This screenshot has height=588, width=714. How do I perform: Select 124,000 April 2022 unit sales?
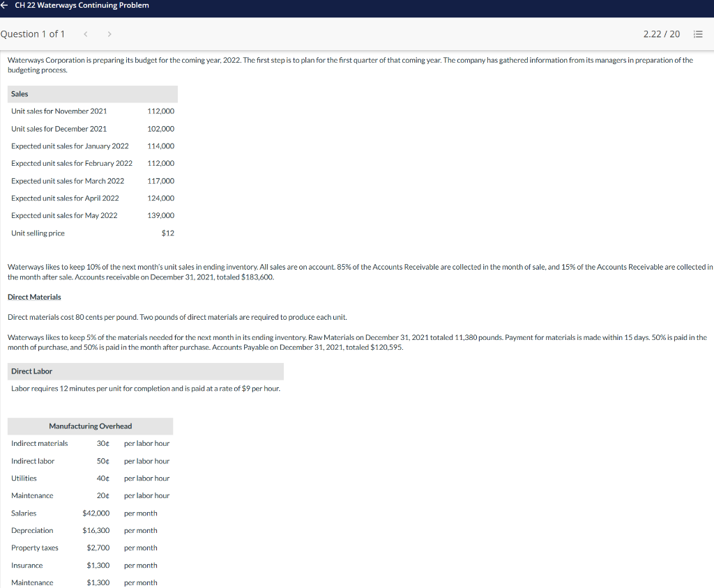161,199
